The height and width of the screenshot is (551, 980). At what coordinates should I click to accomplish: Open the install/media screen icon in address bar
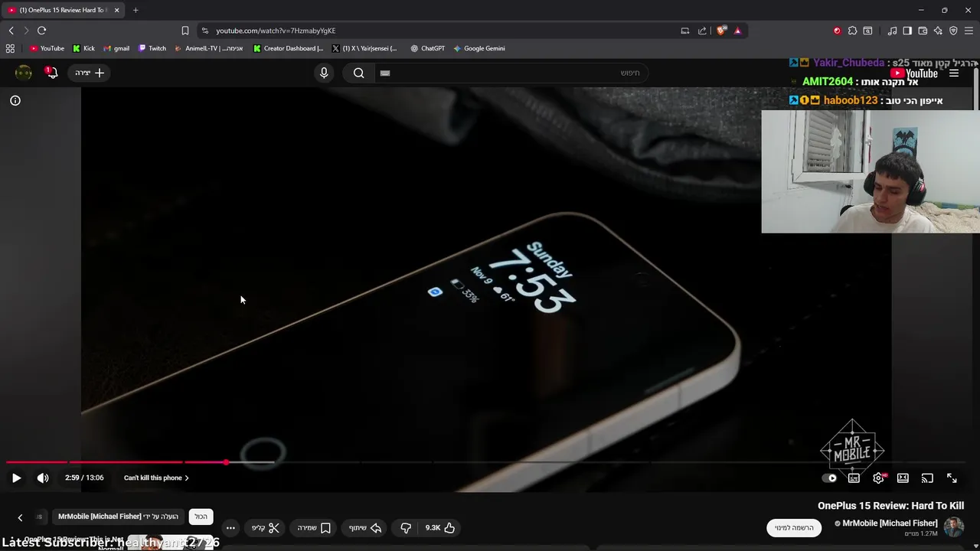tap(685, 31)
